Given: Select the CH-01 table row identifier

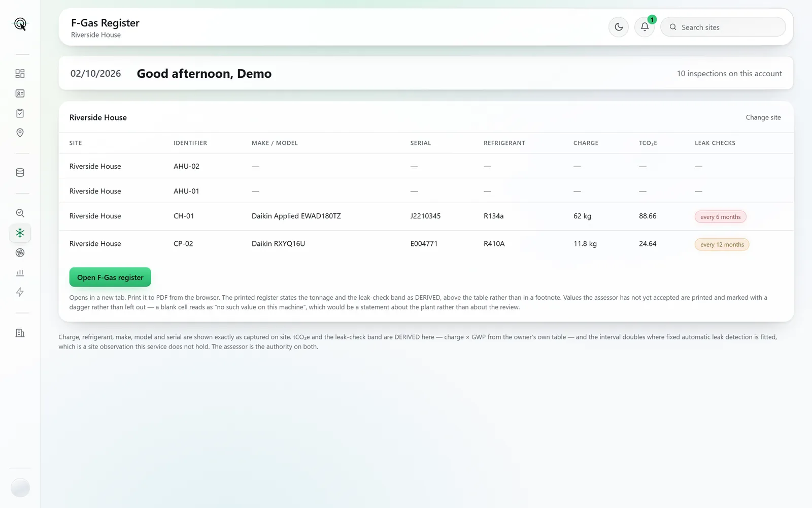Looking at the screenshot, I should [184, 216].
